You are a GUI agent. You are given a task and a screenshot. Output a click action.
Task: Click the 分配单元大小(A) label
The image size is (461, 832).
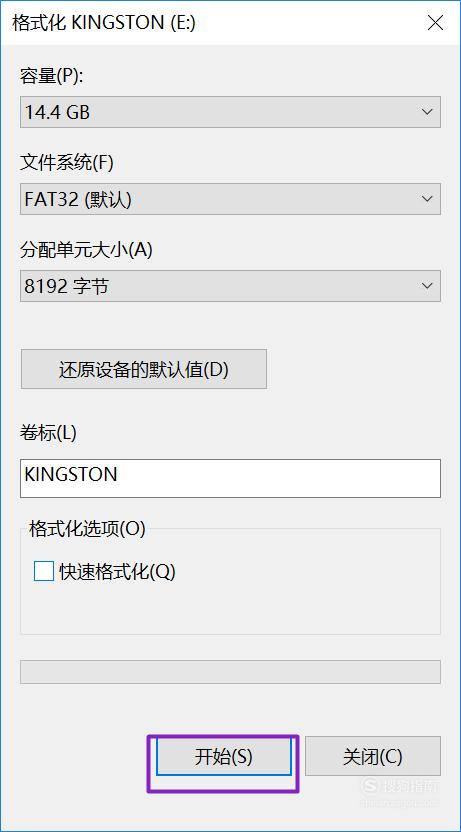(86, 249)
